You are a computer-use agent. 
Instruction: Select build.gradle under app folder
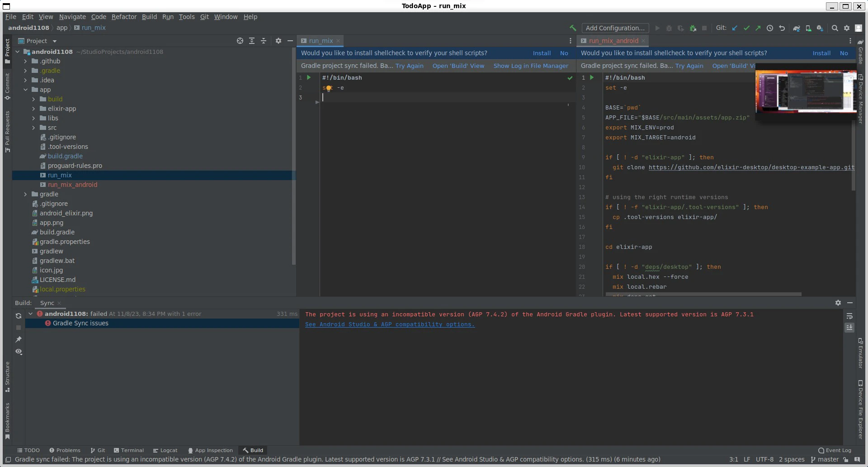tap(65, 156)
